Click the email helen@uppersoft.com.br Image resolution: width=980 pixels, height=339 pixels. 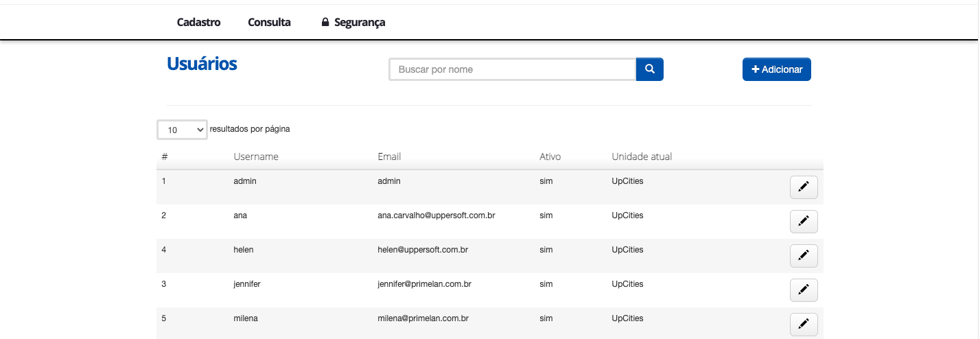point(423,250)
